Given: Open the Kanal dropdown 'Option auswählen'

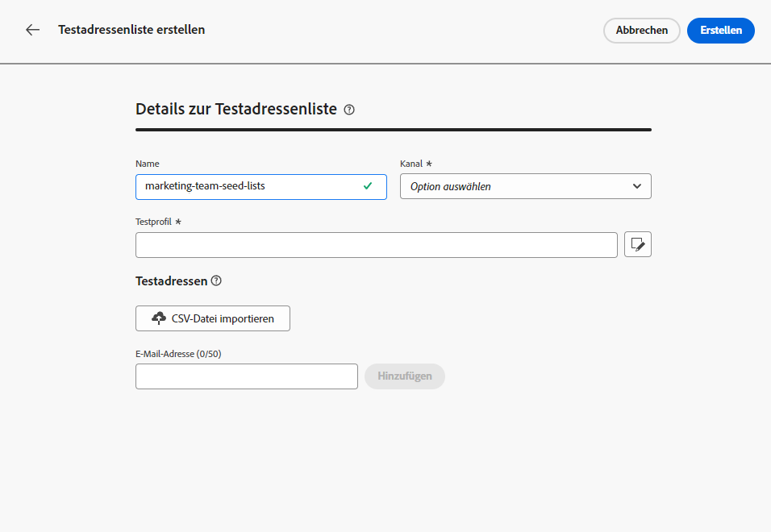Looking at the screenshot, I should point(516,186).
